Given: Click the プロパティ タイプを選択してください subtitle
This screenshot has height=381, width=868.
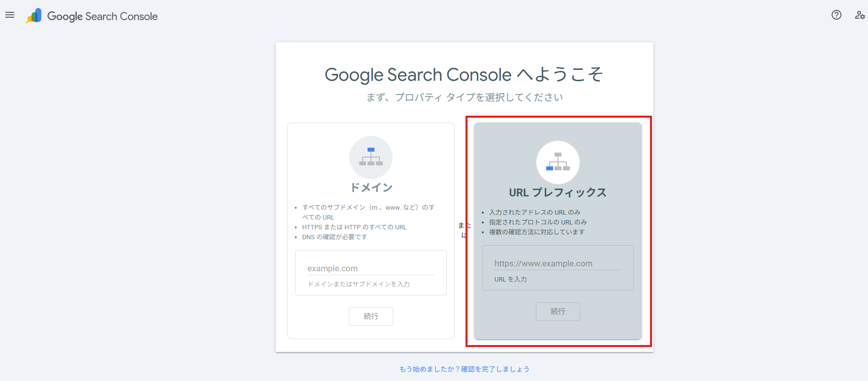Looking at the screenshot, I should (464, 97).
